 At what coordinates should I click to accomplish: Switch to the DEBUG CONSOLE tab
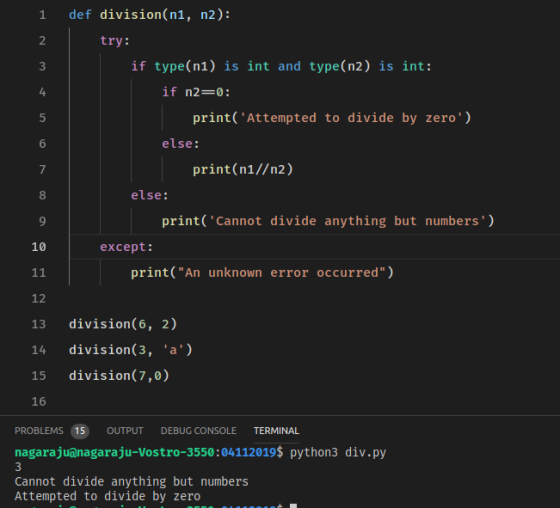coord(199,431)
